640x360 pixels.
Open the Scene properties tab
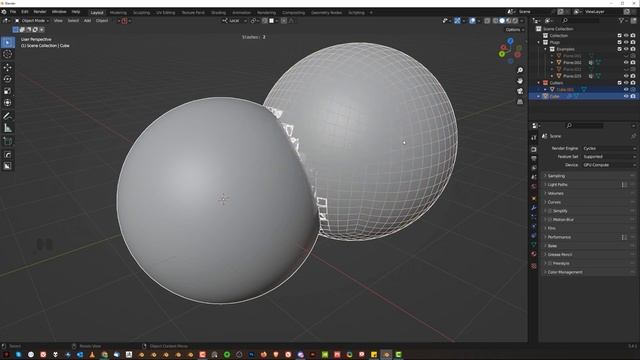pyautogui.click(x=534, y=177)
